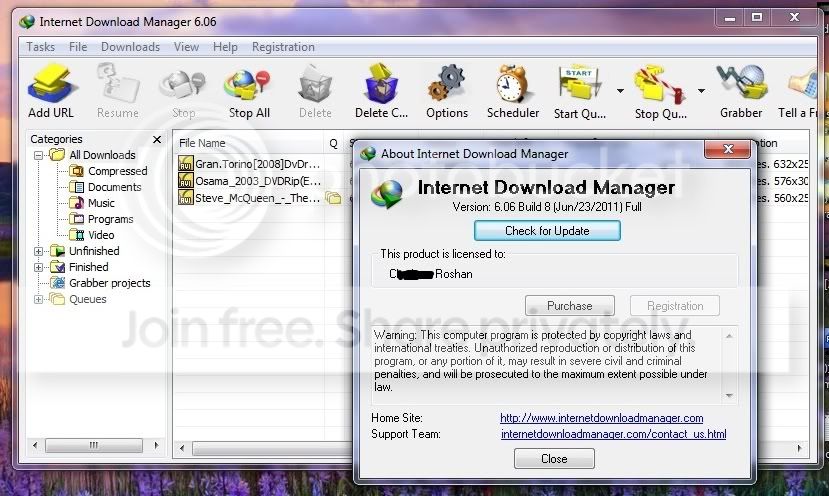This screenshot has height=496, width=829.
Task: Open the Grabber tool icon
Action: click(x=741, y=82)
